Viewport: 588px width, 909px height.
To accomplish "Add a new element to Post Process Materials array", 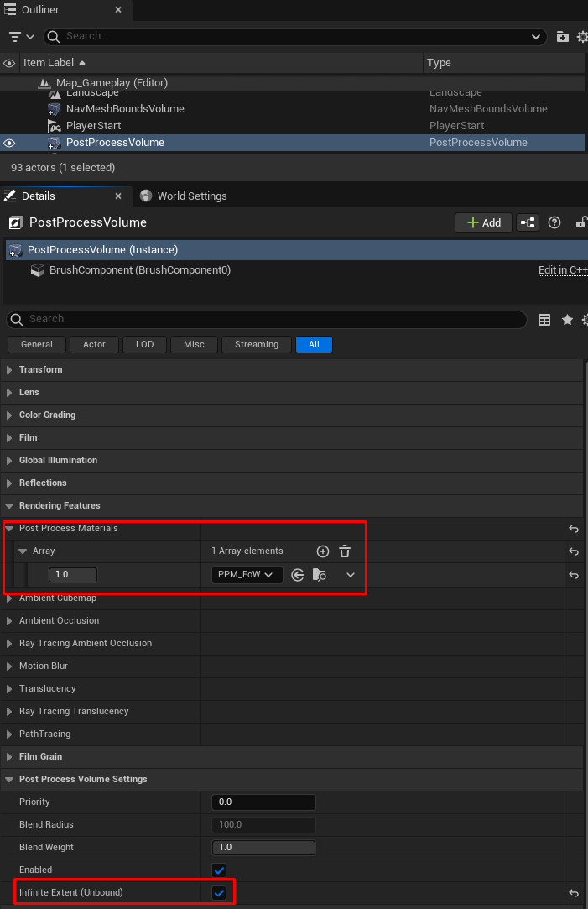I will [323, 551].
